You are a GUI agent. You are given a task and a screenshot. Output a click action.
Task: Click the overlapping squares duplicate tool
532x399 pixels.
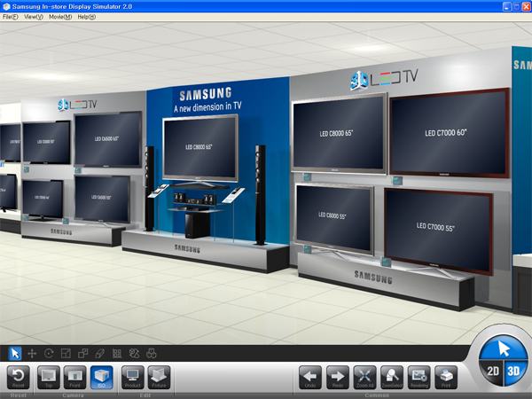click(x=82, y=354)
